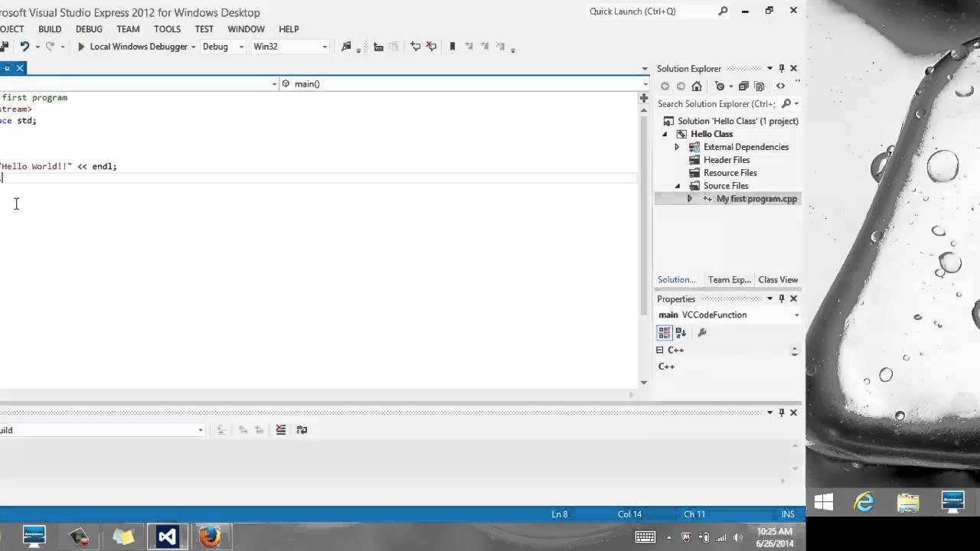This screenshot has height=551, width=980.
Task: Click Clear All in the Output toolbar
Action: click(281, 430)
